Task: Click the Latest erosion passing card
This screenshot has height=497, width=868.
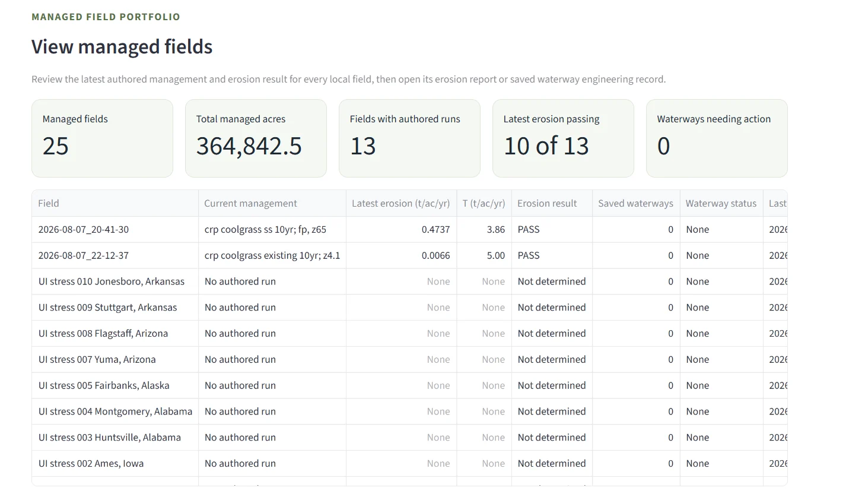Action: click(563, 138)
